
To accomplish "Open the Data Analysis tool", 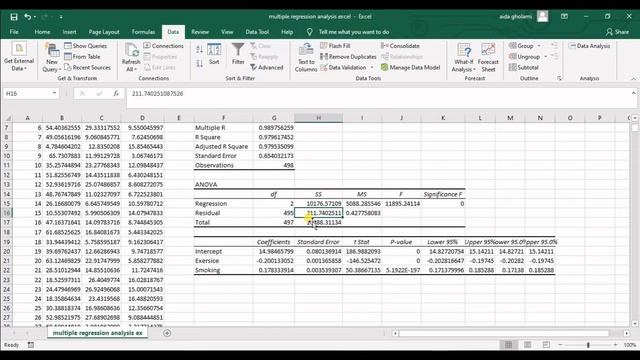I will [589, 46].
